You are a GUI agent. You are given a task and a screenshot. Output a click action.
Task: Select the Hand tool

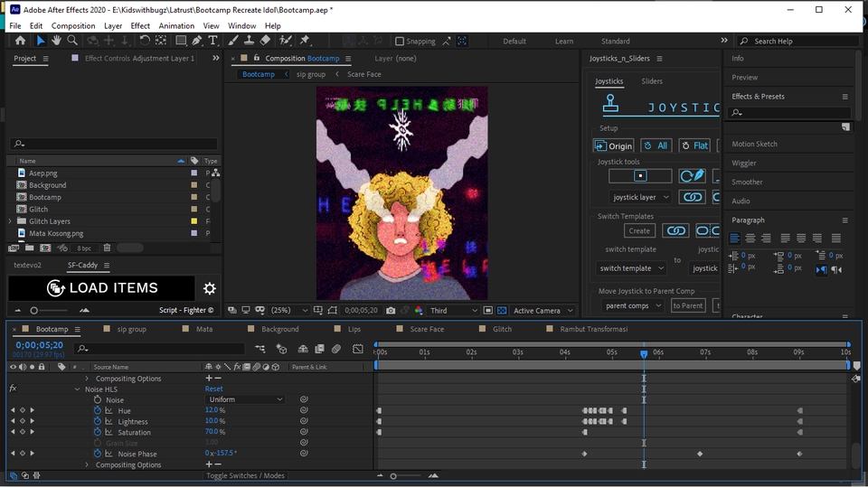coord(56,41)
